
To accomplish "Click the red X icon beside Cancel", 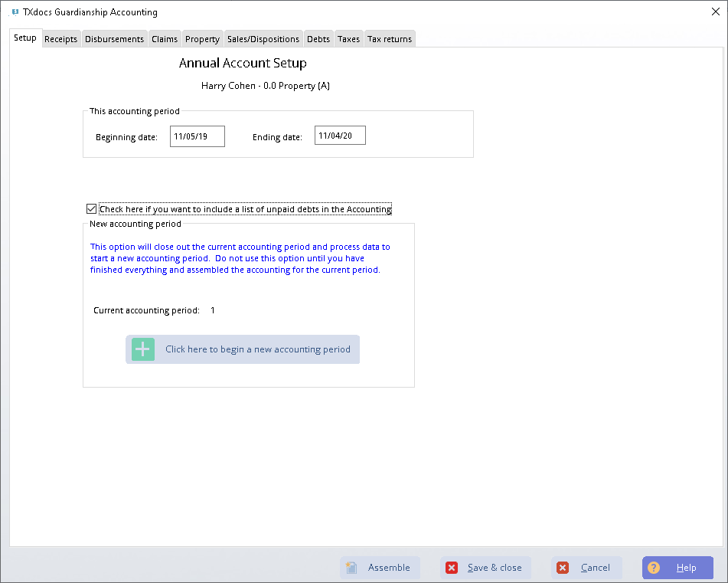I will [563, 568].
